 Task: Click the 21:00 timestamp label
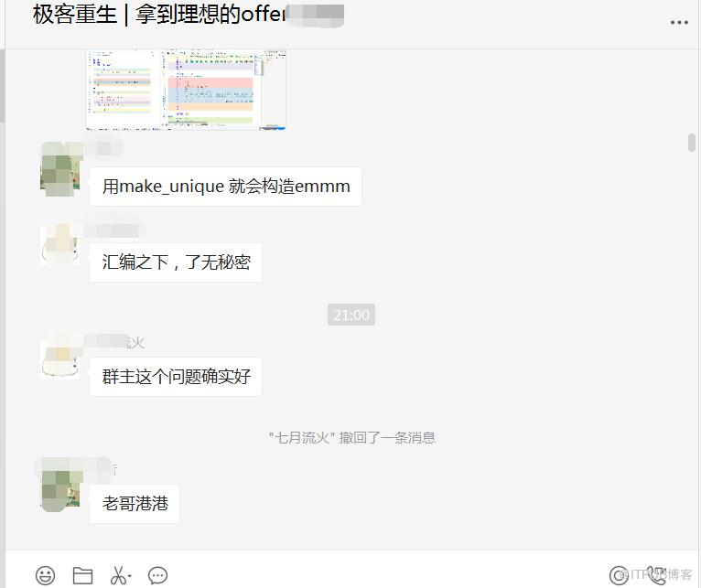point(351,315)
